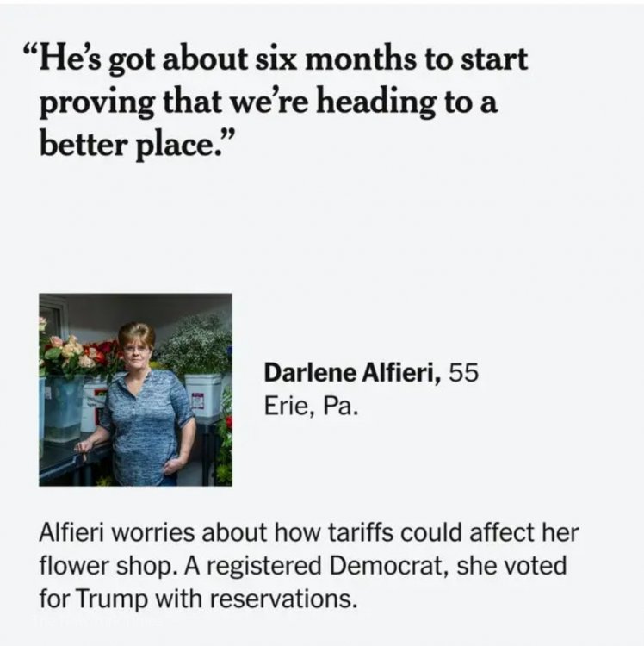Click the portrait photo of Darlene Alfieri
644x646 pixels.
[135, 389]
